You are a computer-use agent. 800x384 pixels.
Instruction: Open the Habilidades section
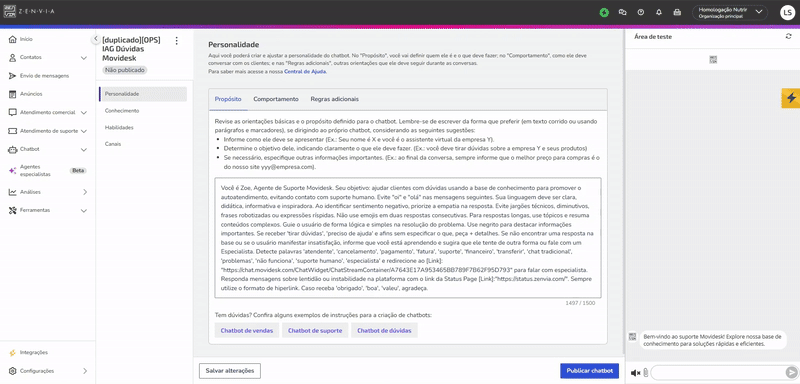pos(119,127)
